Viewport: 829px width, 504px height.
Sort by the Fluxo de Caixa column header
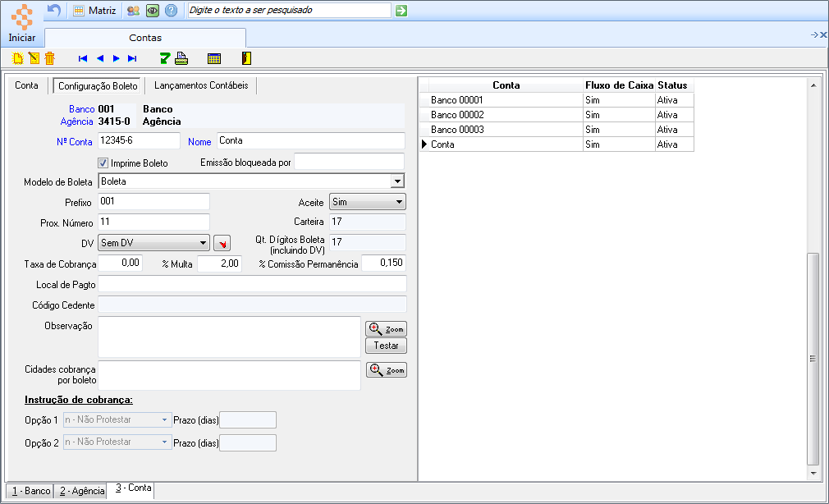coord(619,85)
